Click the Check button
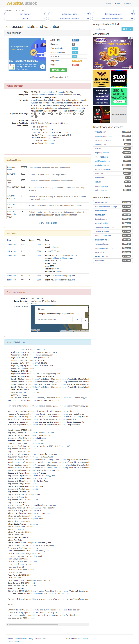 tap(127, 29)
